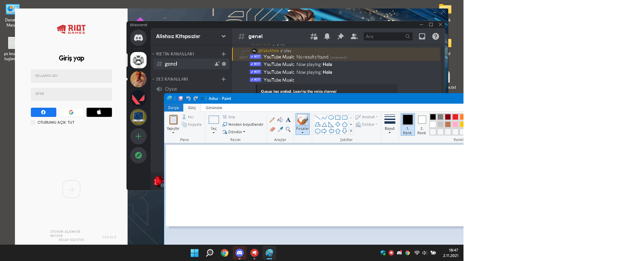Select the Color picker eyedropper tool
This screenshot has width=644, height=261.
point(280,129)
